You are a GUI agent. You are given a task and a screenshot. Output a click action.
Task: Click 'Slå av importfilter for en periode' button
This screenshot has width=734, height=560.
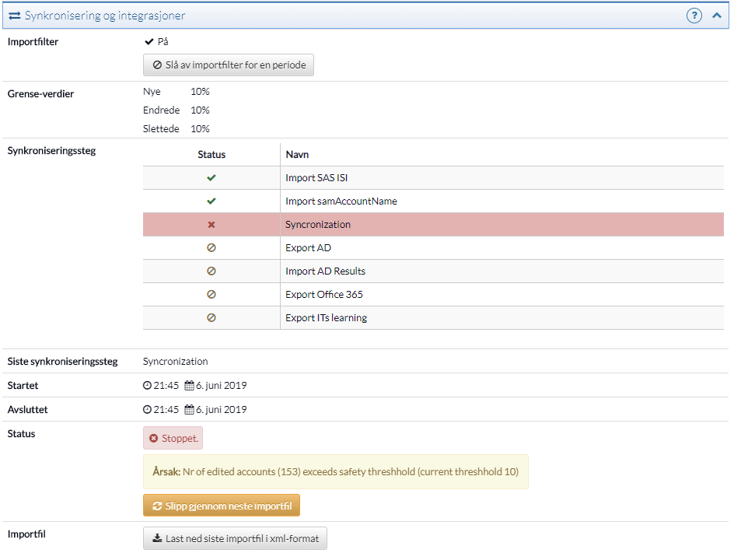(x=229, y=65)
